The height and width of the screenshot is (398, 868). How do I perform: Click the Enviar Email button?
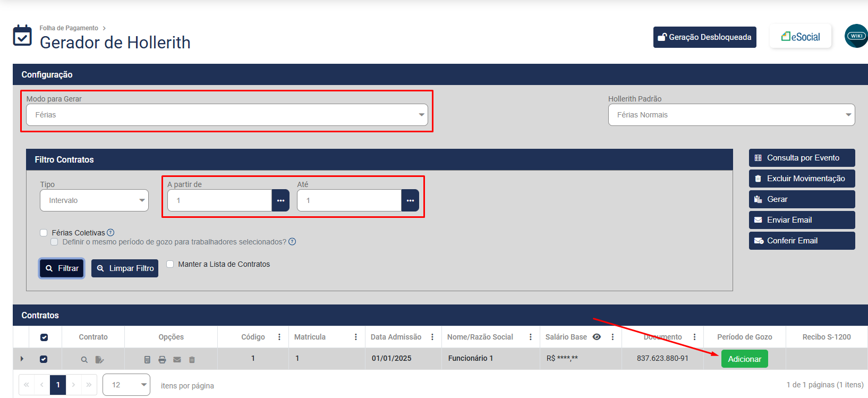[802, 220]
